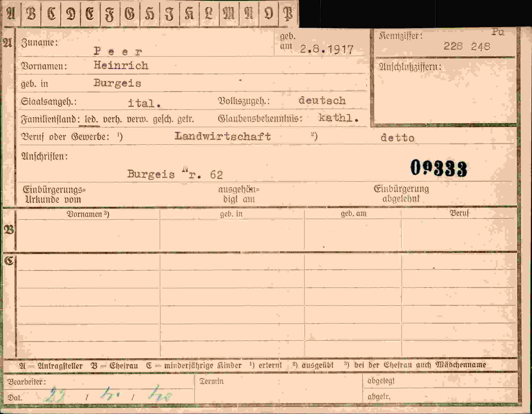
Task: Click the 'Vornamen 3)' column header
Action: (88, 214)
